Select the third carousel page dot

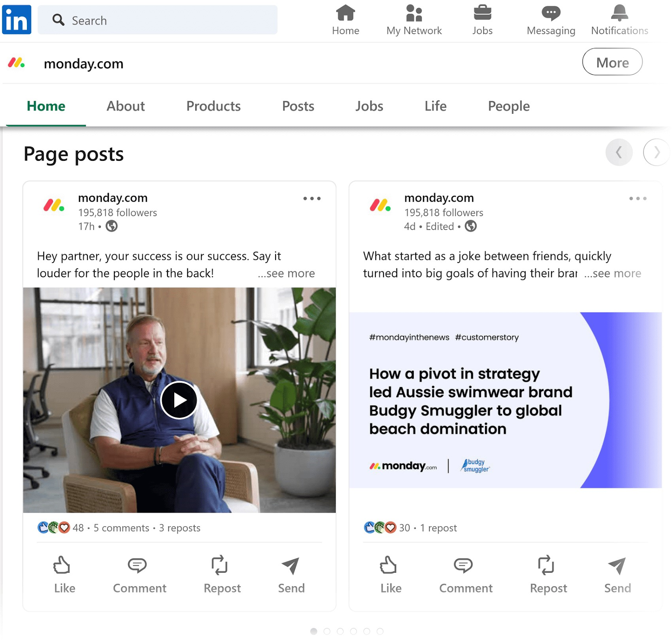pyautogui.click(x=340, y=631)
